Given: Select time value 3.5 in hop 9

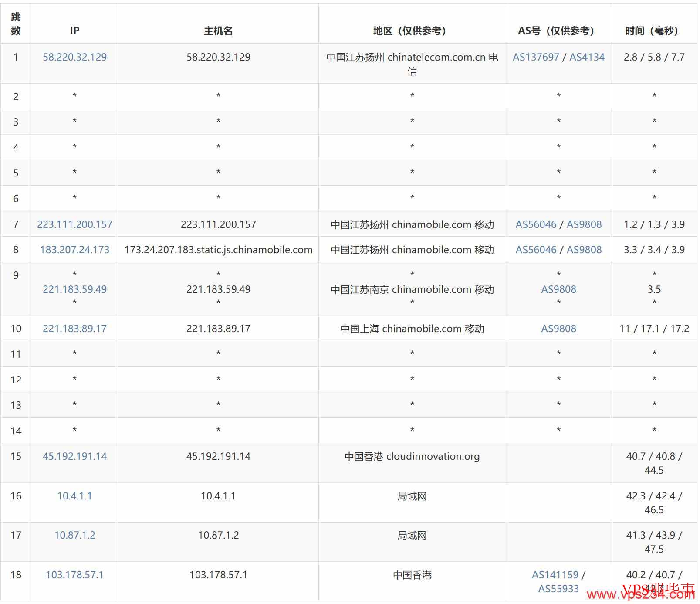Looking at the screenshot, I should point(654,289).
